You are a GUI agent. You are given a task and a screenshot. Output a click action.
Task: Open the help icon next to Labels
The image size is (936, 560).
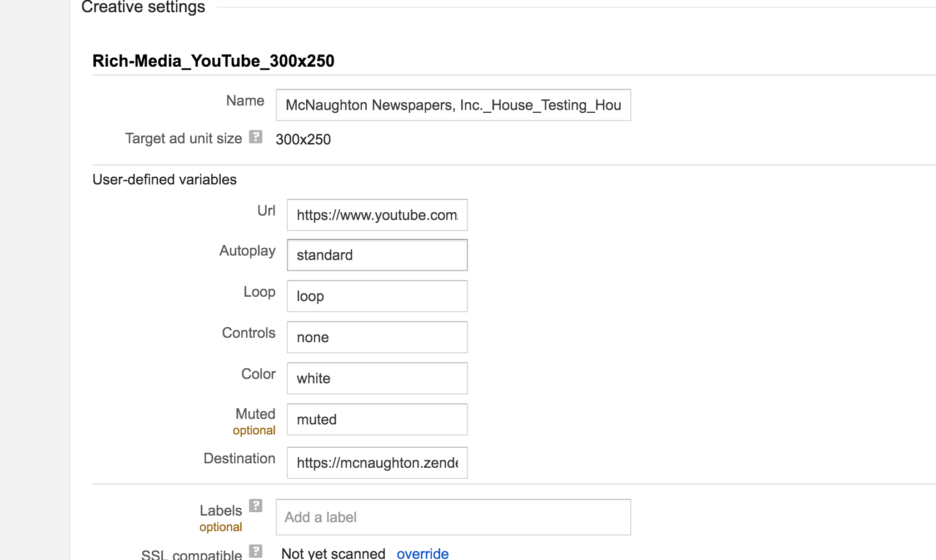pyautogui.click(x=255, y=506)
